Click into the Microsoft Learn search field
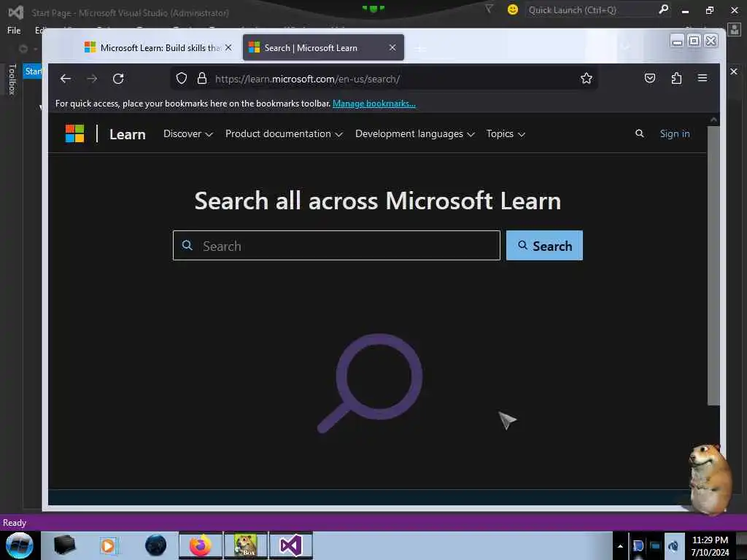Screen dimensions: 747x560 click(336, 246)
